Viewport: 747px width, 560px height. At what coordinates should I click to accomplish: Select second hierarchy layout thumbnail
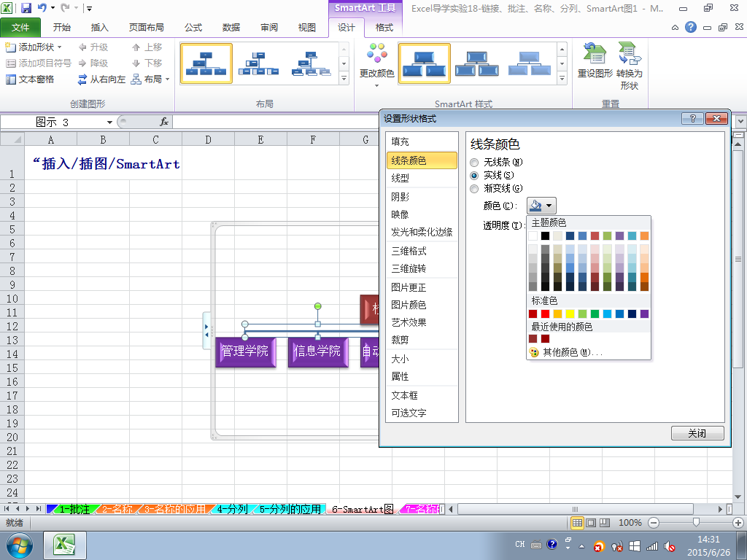click(x=259, y=63)
